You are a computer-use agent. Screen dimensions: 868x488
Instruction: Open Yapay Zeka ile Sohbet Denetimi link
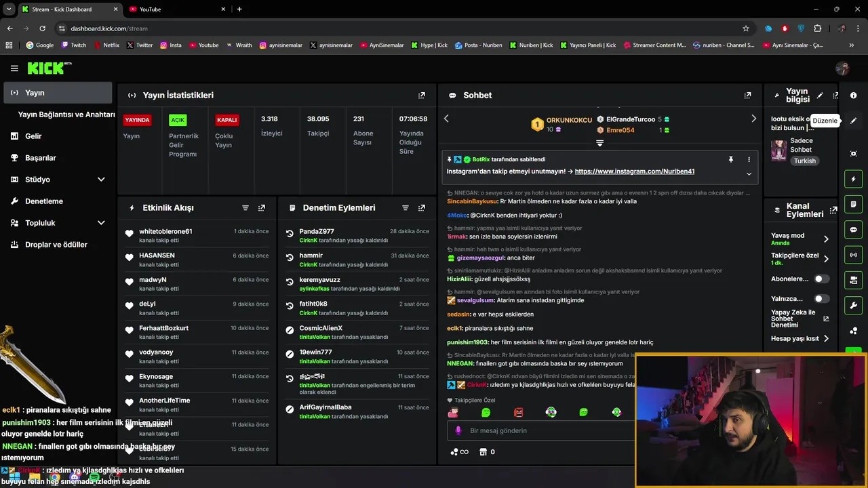[800, 319]
